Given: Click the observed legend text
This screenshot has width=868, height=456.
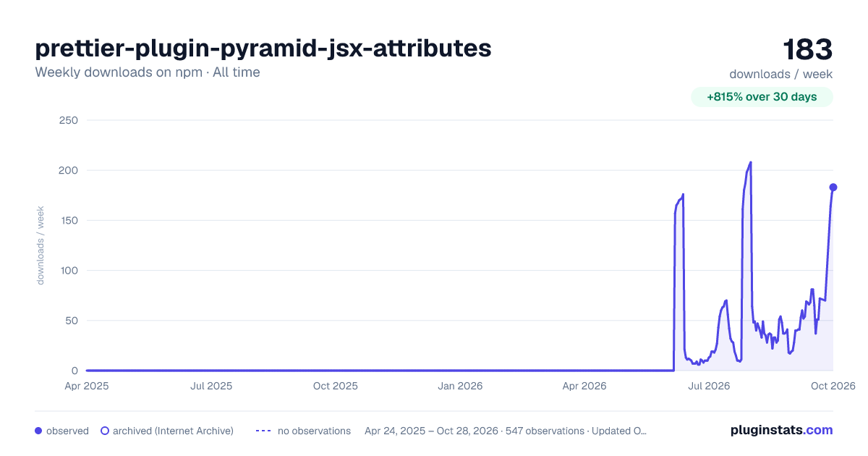Looking at the screenshot, I should tap(67, 431).
